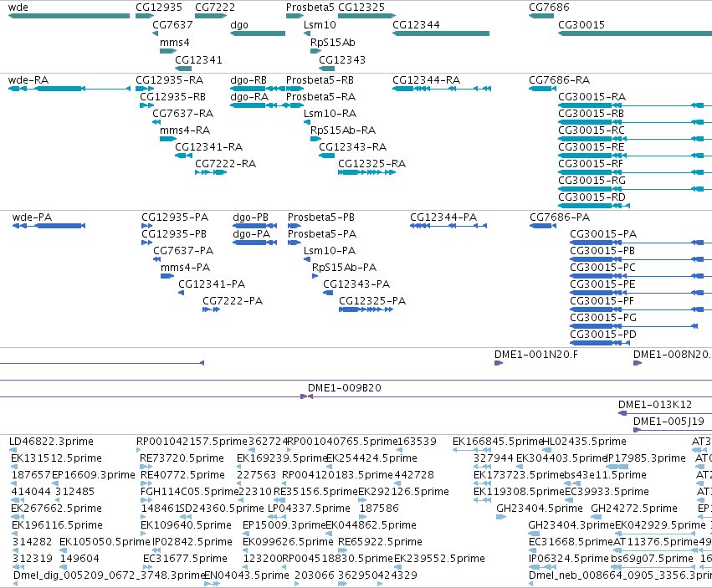Select the mms4-RA transcript label

coord(185,130)
